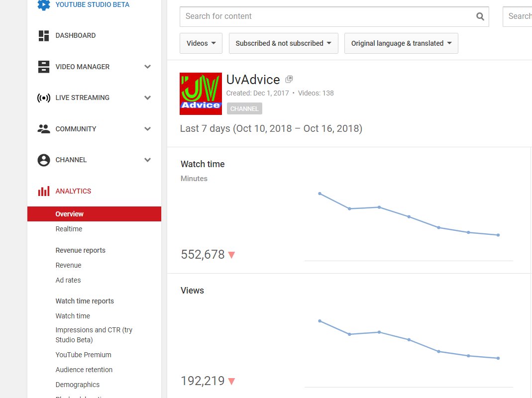Viewport: 532px width, 398px height.
Task: Click the Videos: 138 count text
Action: pyautogui.click(x=316, y=93)
